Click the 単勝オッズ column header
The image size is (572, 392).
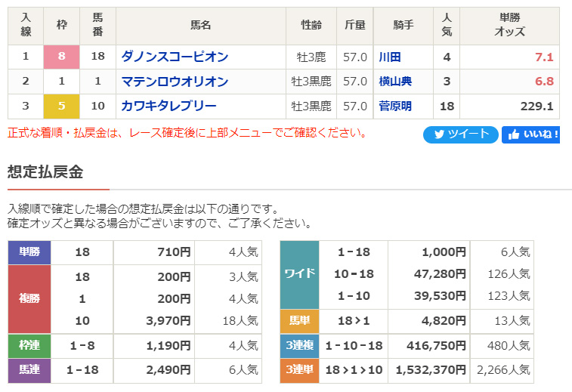point(509,25)
